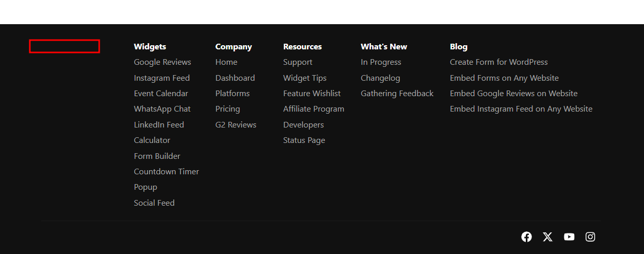Click the Gathering Feedback link

[397, 94]
